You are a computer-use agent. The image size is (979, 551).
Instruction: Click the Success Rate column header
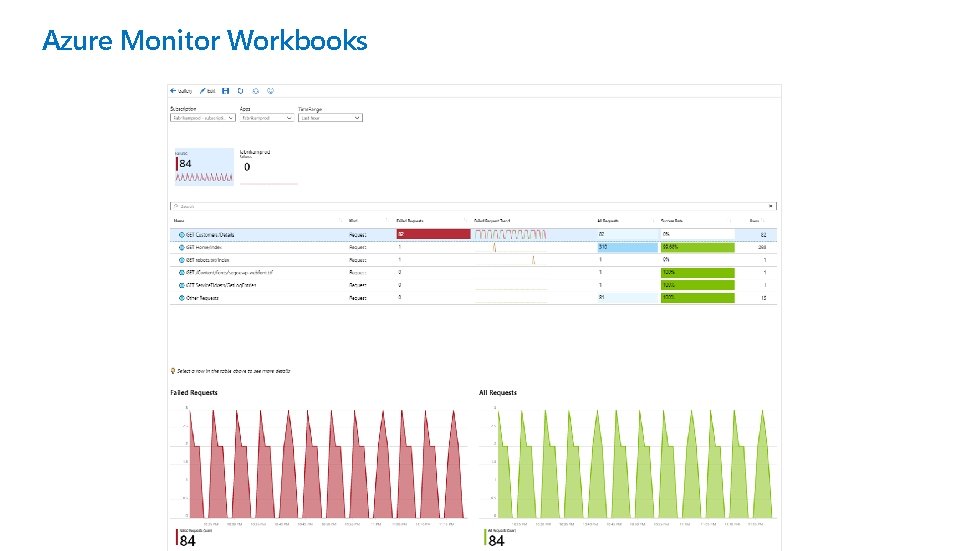click(672, 221)
